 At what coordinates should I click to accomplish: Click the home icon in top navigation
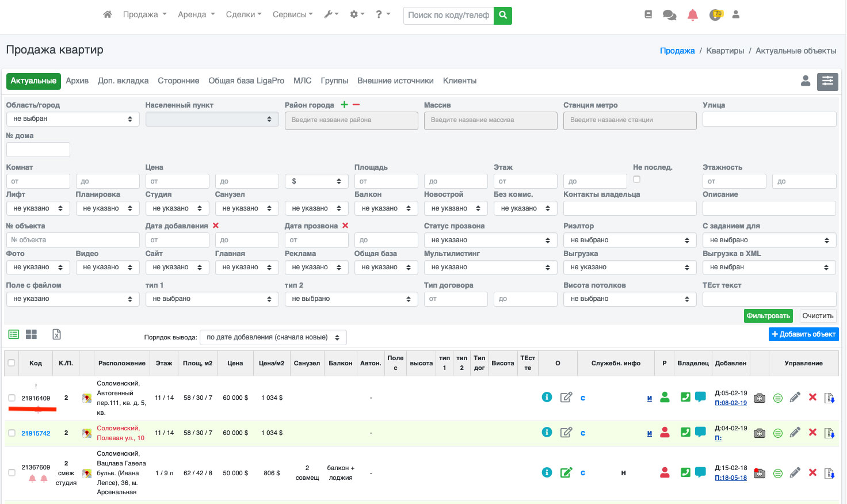click(x=107, y=14)
